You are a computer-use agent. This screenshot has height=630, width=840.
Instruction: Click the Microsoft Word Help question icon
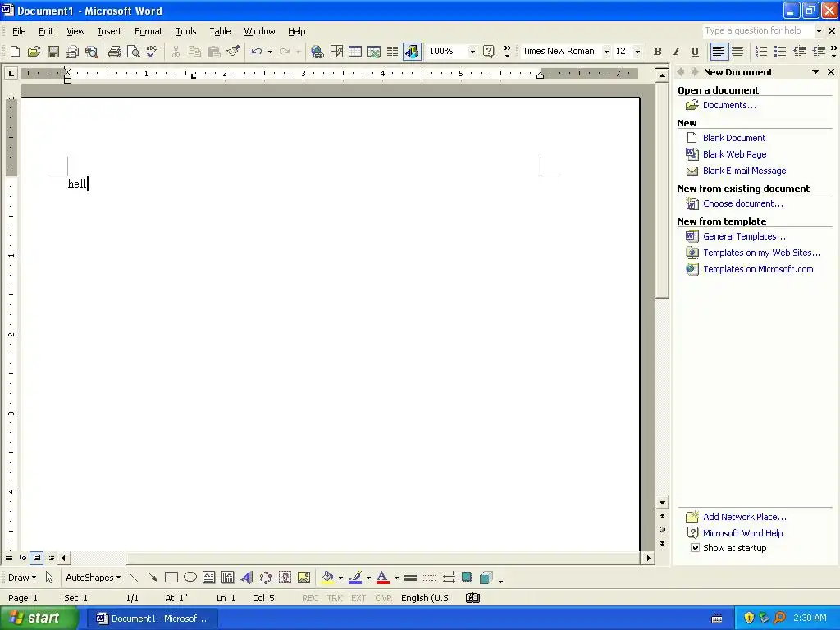pos(489,52)
